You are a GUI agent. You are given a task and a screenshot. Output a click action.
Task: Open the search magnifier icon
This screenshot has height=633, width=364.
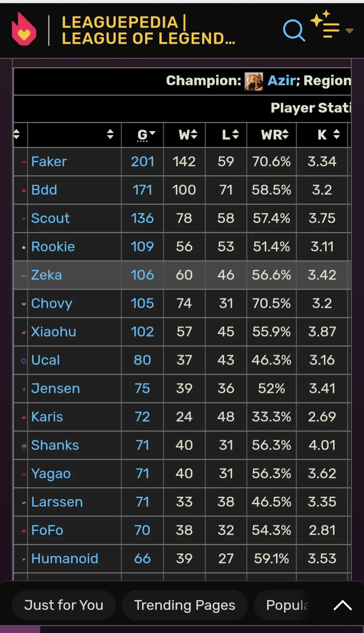294,30
